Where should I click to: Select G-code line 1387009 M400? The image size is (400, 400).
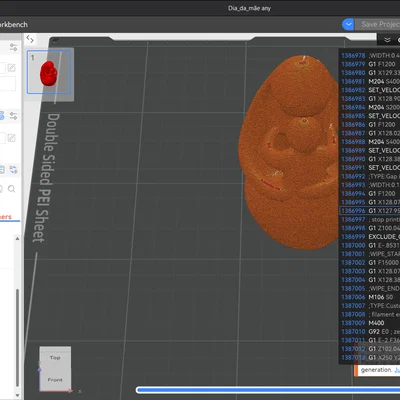click(x=370, y=323)
